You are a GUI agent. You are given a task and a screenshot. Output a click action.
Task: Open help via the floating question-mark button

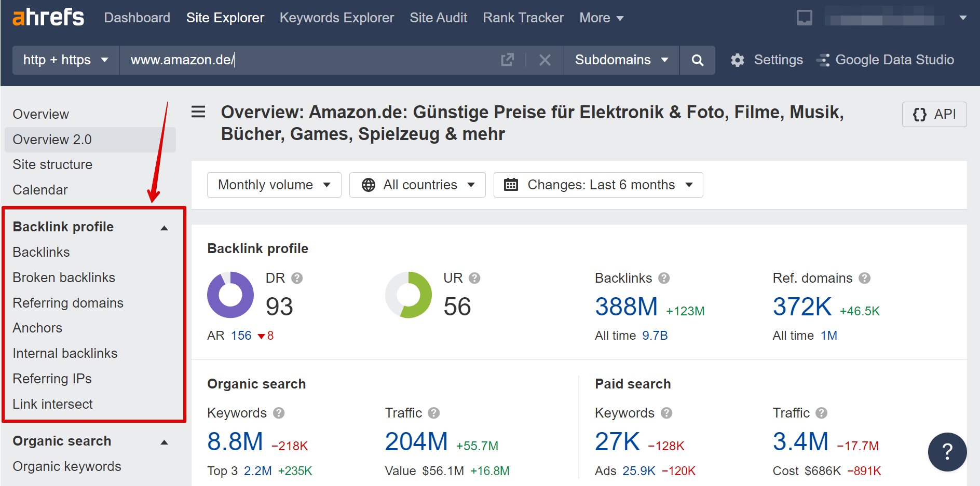[x=947, y=452]
